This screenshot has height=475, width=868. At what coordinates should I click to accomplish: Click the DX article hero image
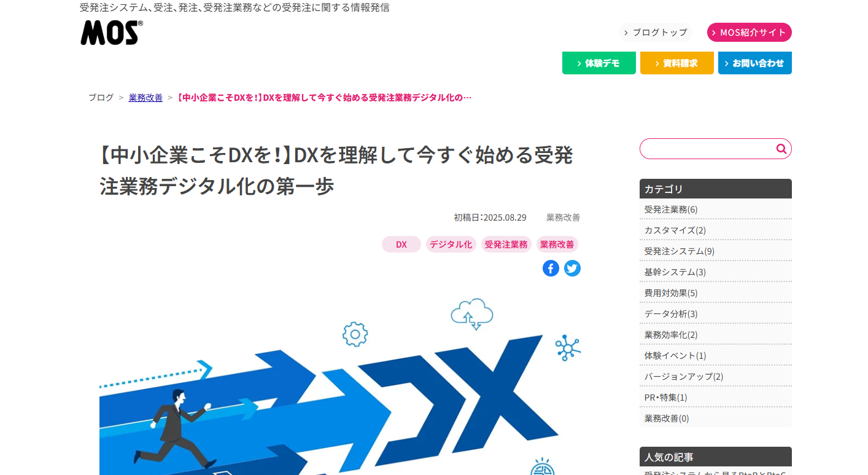point(340,384)
